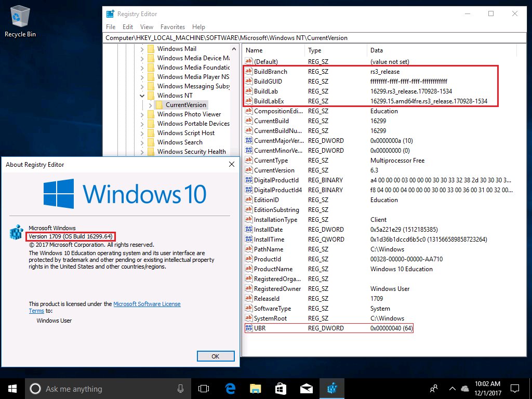
Task: Select the CurrentType value name
Action: pyautogui.click(x=271, y=160)
